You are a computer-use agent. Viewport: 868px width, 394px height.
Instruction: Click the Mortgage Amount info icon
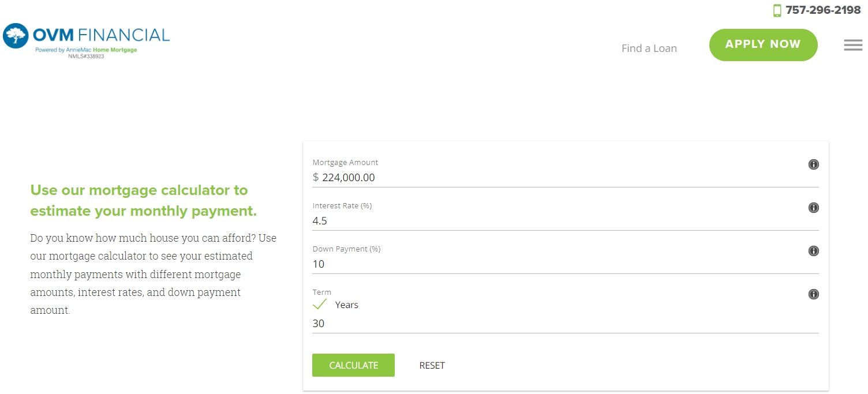(x=814, y=164)
